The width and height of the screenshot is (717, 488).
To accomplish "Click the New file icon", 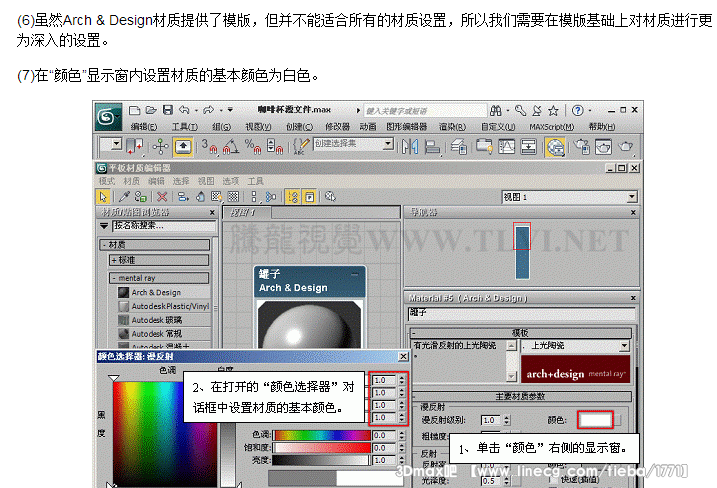I will tap(134, 110).
